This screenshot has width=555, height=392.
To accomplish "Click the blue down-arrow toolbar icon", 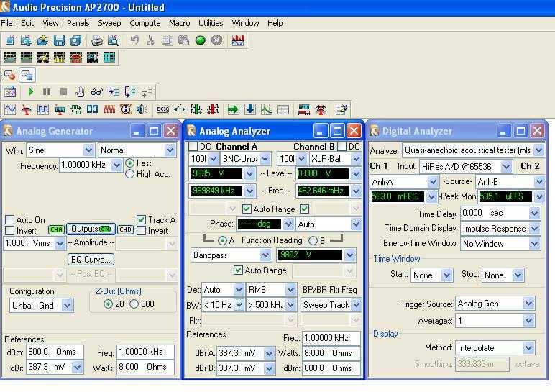I will tap(250, 109).
